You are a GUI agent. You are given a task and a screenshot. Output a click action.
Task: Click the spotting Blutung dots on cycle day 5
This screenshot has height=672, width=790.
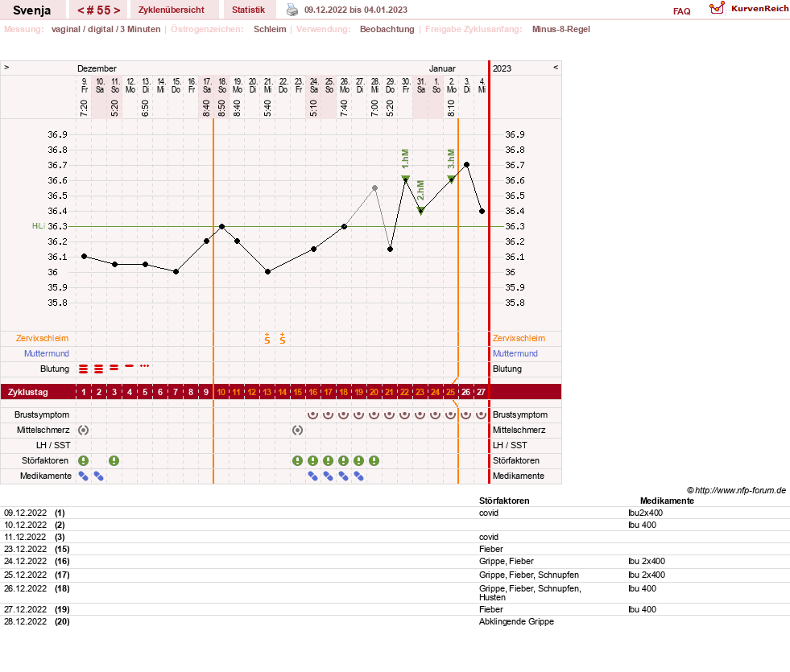click(x=145, y=366)
